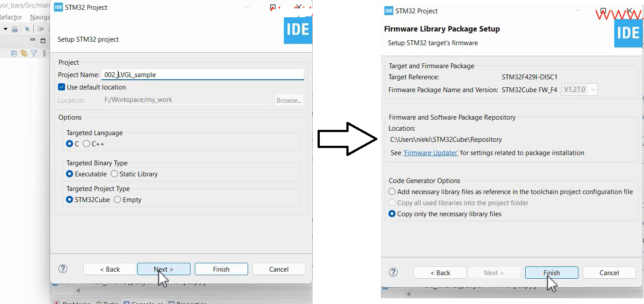Select C as the targeted language
Screen dimensions: 644x304
(x=69, y=144)
